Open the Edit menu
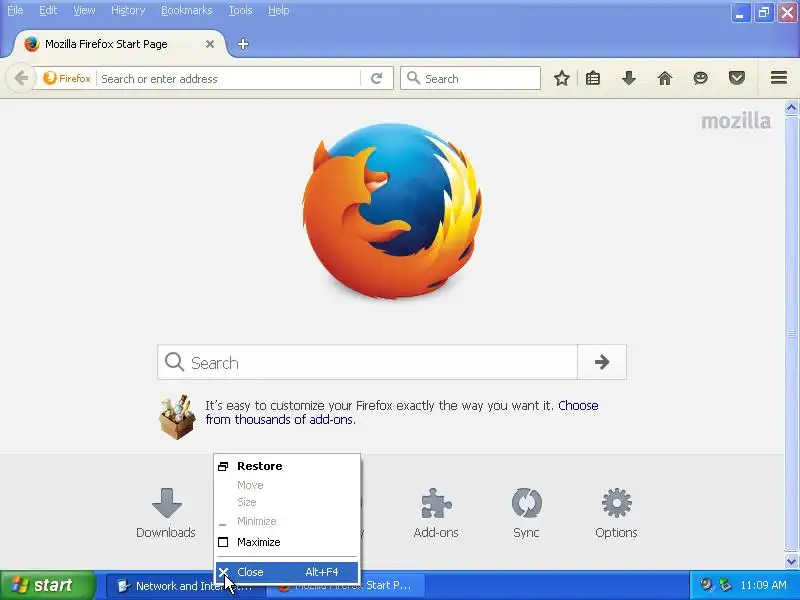 coord(48,10)
